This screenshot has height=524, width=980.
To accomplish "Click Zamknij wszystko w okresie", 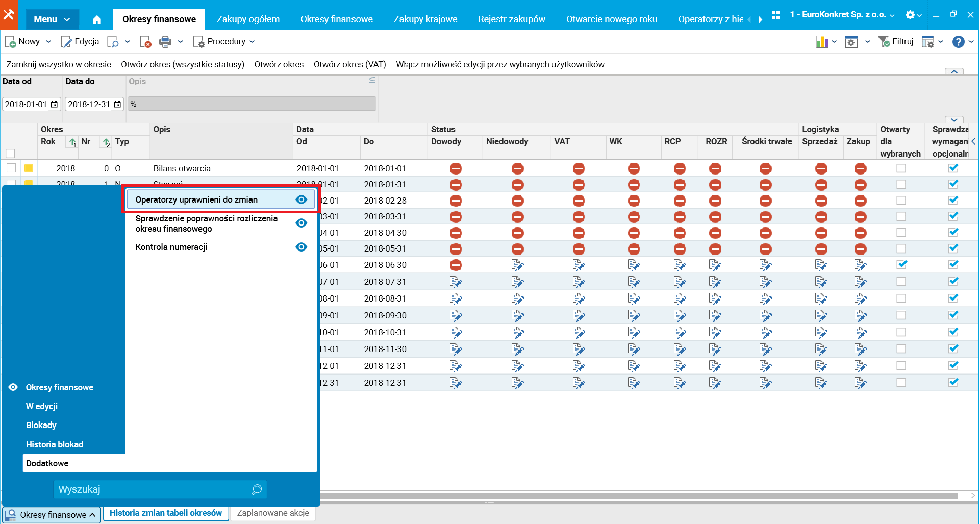I will (x=59, y=64).
